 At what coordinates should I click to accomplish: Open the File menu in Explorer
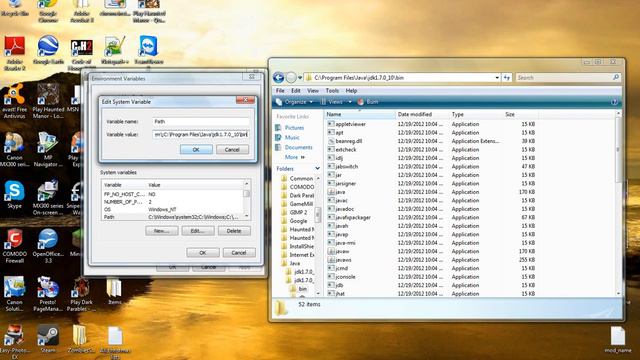point(280,91)
